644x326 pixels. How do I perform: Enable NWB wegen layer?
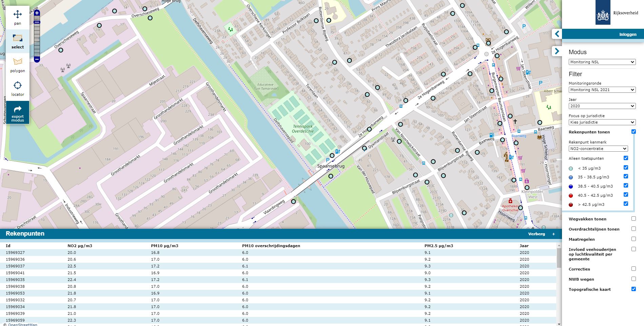pos(633,279)
